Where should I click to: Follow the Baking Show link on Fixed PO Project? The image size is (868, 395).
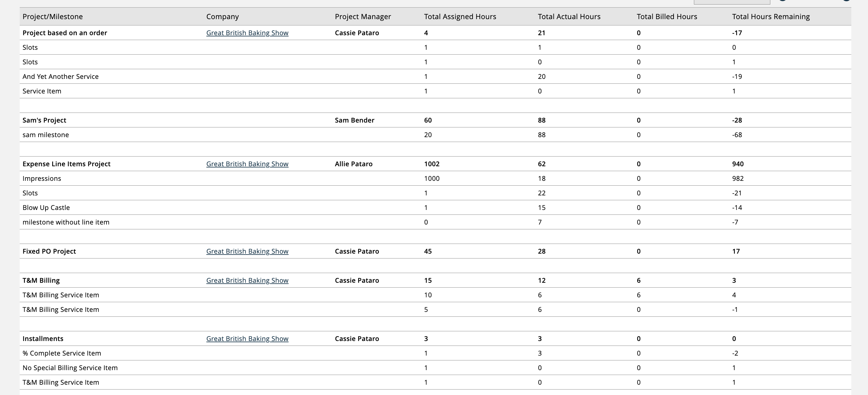coord(247,251)
